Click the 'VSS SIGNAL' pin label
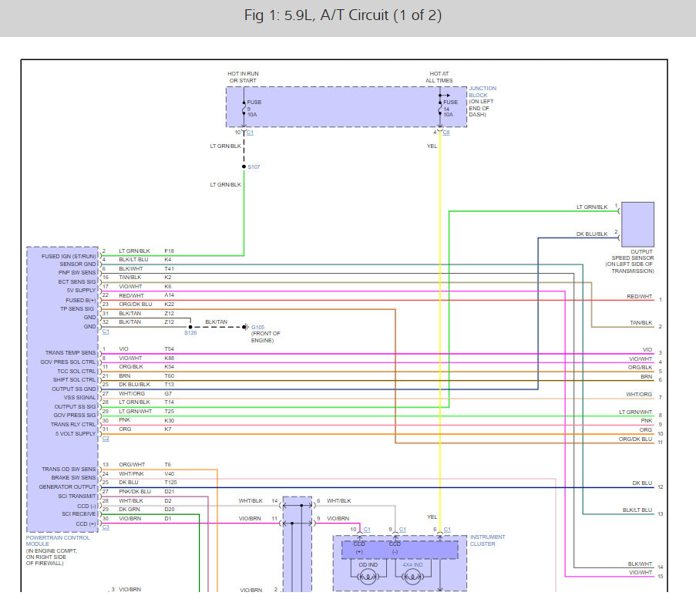 tap(80, 398)
